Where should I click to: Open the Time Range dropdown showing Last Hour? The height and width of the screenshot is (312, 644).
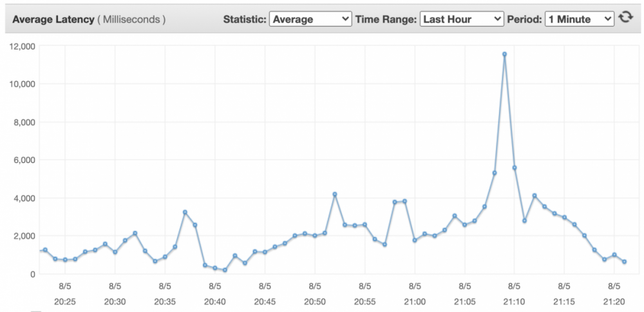pos(461,19)
